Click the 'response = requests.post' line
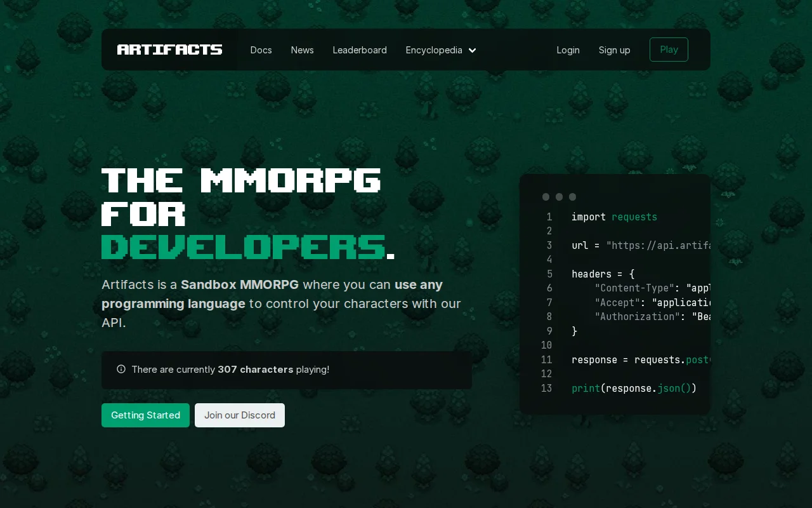Screen dimensions: 812x508 pyautogui.click(x=641, y=360)
